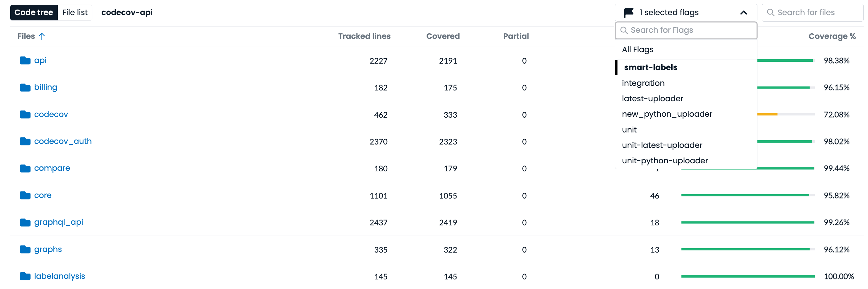The height and width of the screenshot is (289, 868).
Task: Open the graphs folder link
Action: [48, 249]
